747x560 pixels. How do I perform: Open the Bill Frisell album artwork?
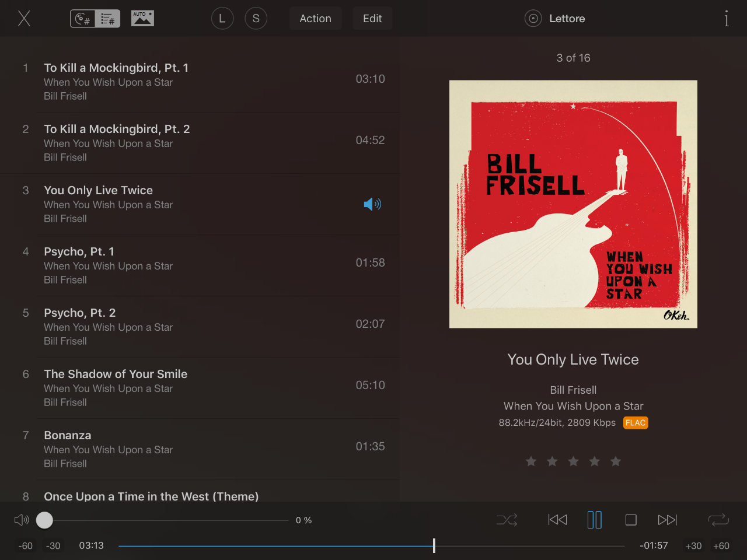(573, 204)
